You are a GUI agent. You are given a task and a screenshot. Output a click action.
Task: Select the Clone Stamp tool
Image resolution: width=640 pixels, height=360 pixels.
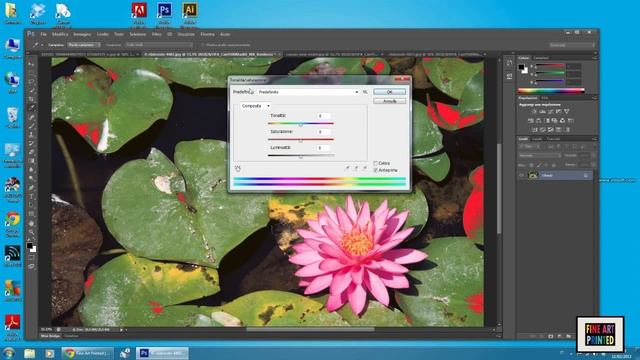(x=31, y=135)
